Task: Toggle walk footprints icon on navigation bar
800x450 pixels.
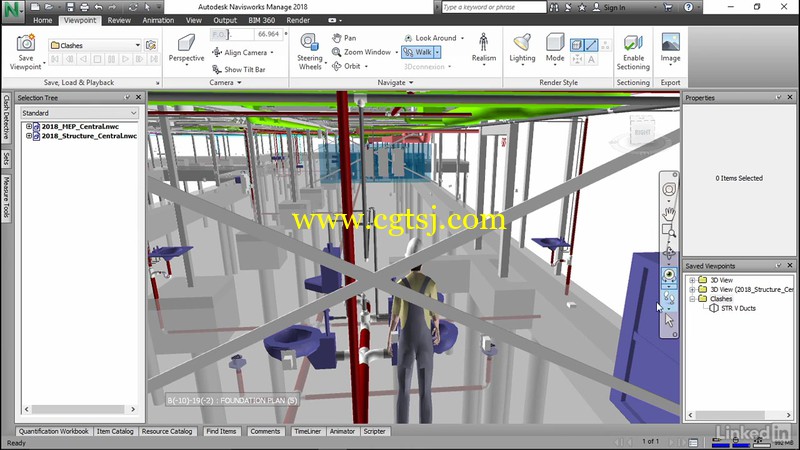Action: [x=669, y=297]
